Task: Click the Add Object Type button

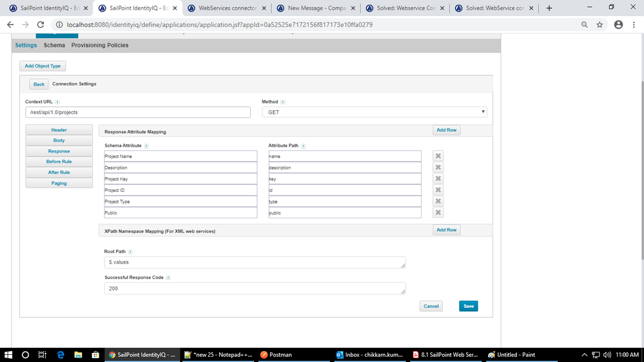Action: (x=43, y=66)
